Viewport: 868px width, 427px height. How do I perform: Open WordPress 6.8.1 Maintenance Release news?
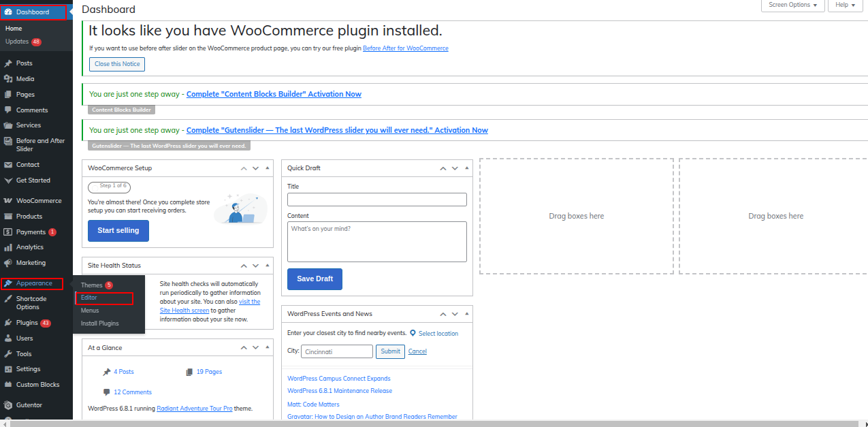coord(340,391)
